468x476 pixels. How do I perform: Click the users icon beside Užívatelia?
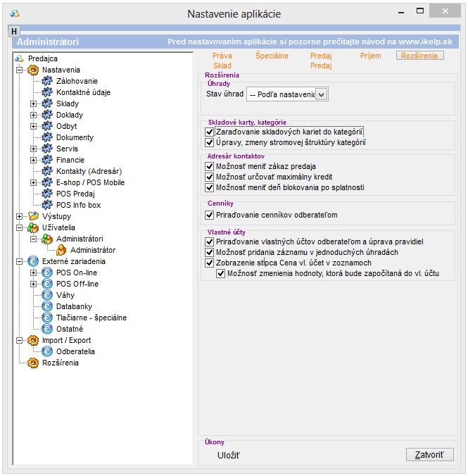[x=32, y=227]
